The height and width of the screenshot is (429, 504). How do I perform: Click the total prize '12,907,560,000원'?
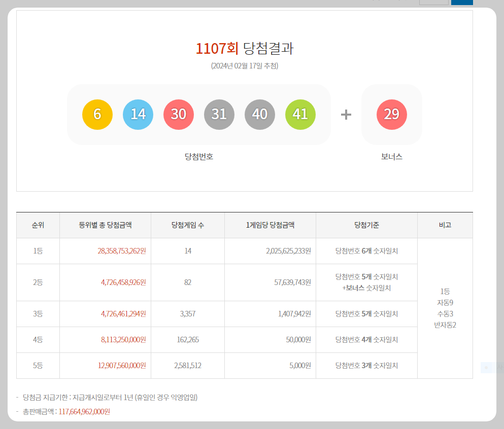[x=122, y=366]
